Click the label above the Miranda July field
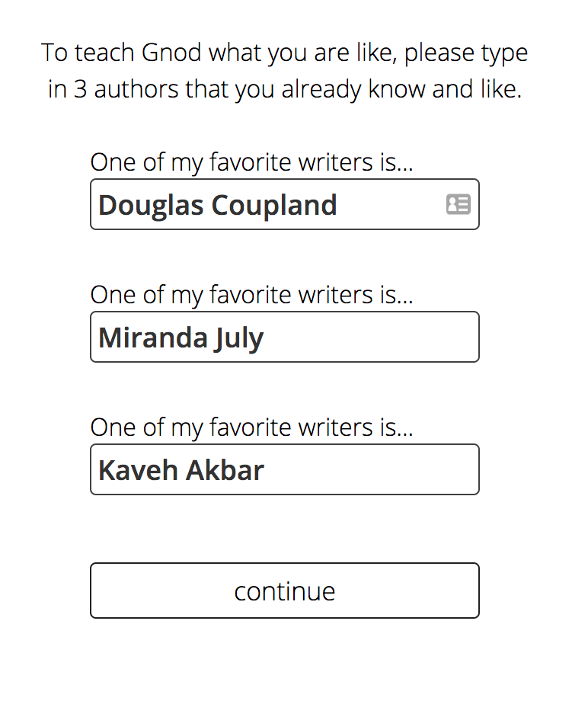The height and width of the screenshot is (701, 588). 251,295
